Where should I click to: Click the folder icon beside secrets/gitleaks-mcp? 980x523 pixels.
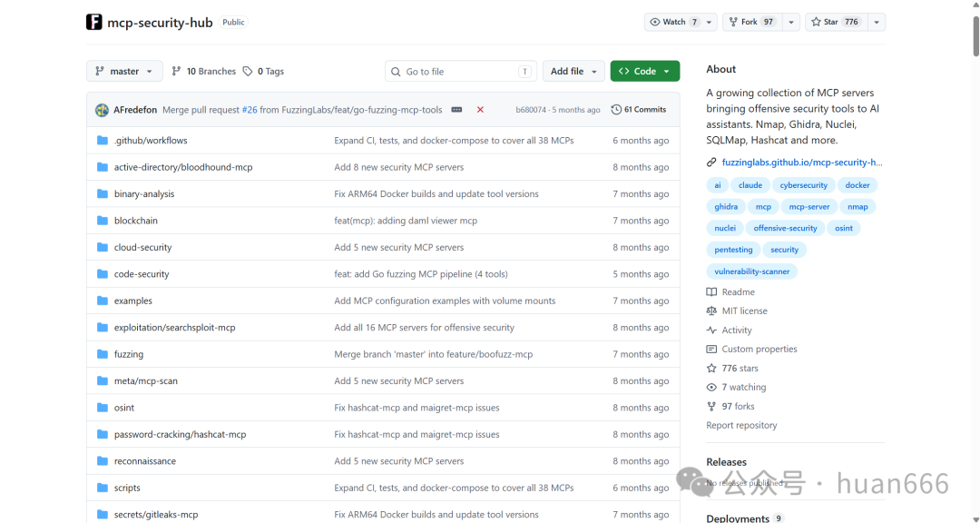(x=103, y=514)
